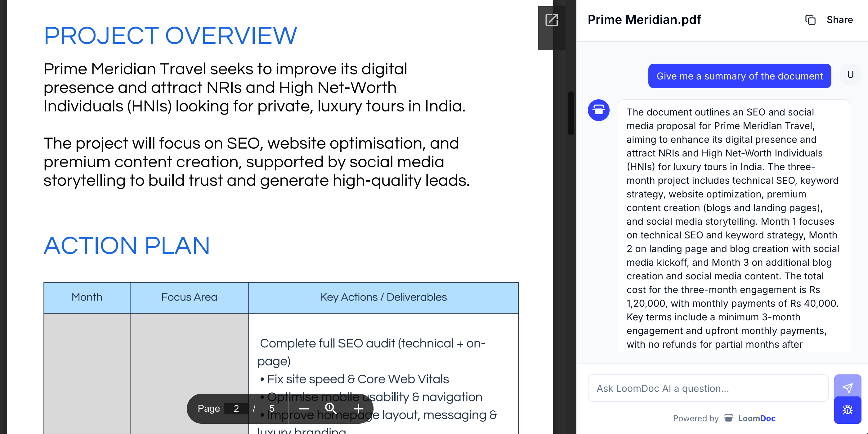Focus the Ask LoomDoc AI question input
The width and height of the screenshot is (868, 434).
point(708,388)
